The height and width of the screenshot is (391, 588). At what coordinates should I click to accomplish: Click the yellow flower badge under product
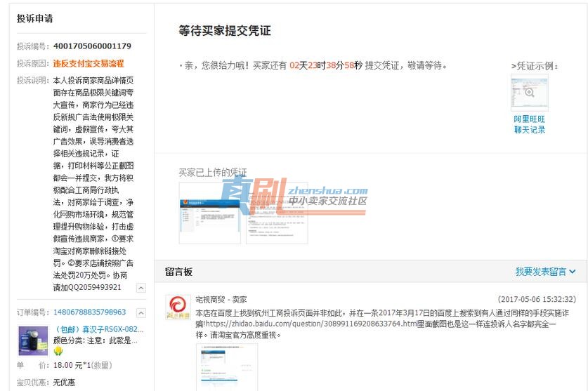(58, 351)
